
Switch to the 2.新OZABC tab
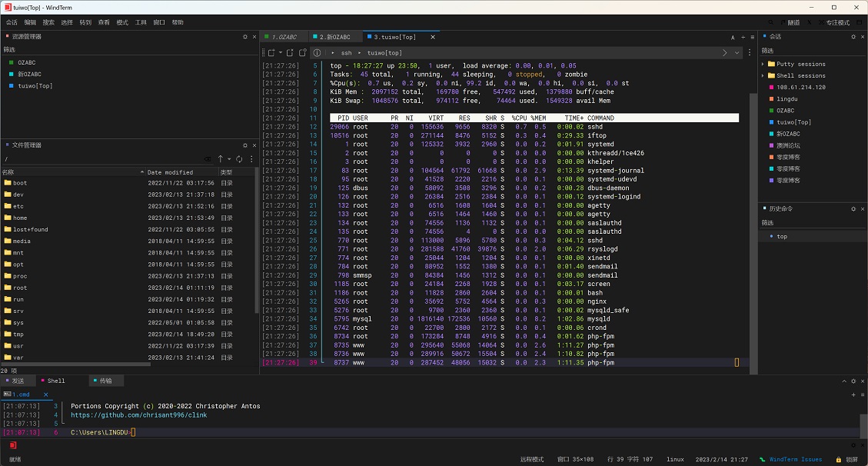tap(332, 37)
